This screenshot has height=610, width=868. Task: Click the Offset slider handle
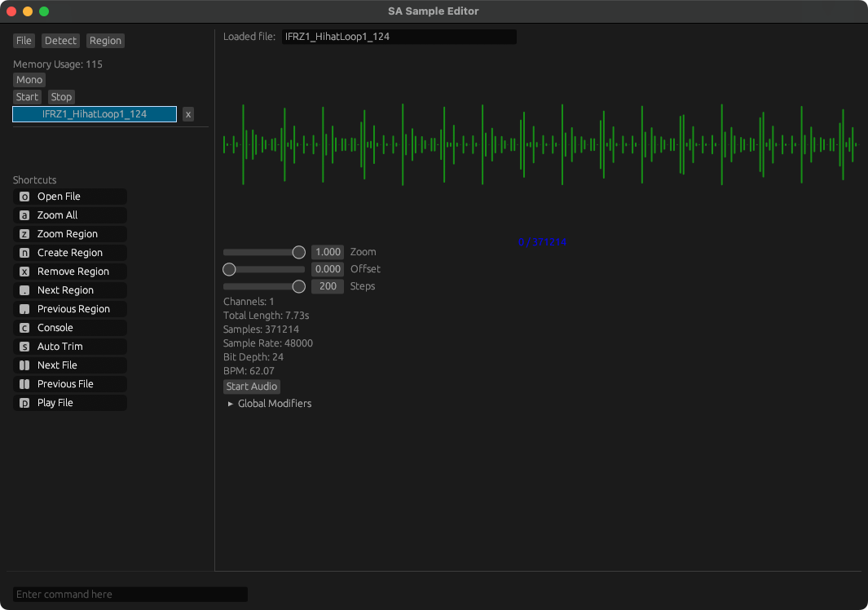point(229,270)
